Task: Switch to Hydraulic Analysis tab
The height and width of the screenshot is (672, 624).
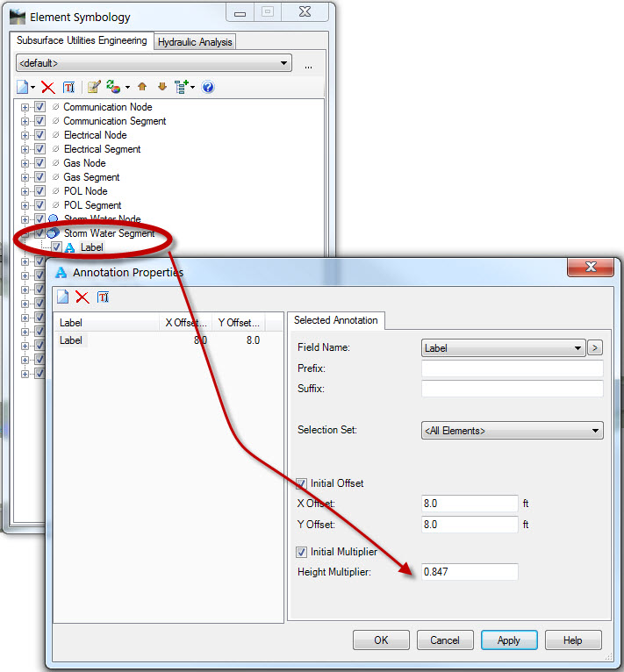Action: coord(195,42)
